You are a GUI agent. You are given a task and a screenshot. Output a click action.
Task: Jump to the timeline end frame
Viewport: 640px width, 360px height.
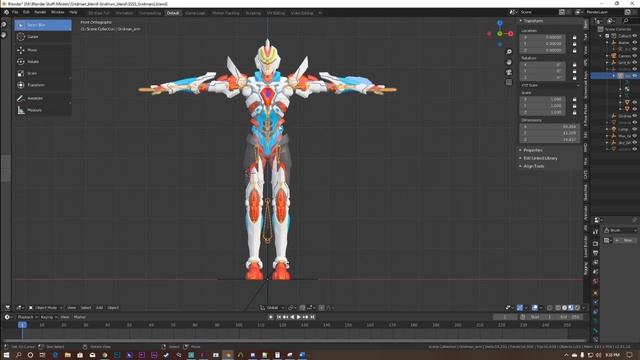pyautogui.click(x=313, y=317)
